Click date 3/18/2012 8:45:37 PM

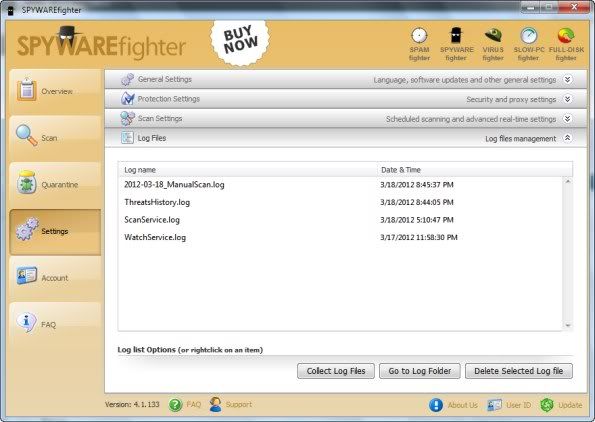click(417, 185)
